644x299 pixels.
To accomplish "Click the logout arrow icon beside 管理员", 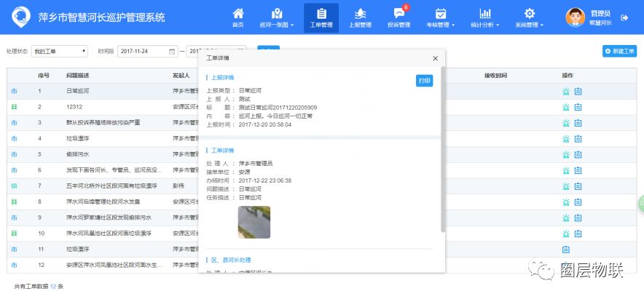I will (624, 17).
